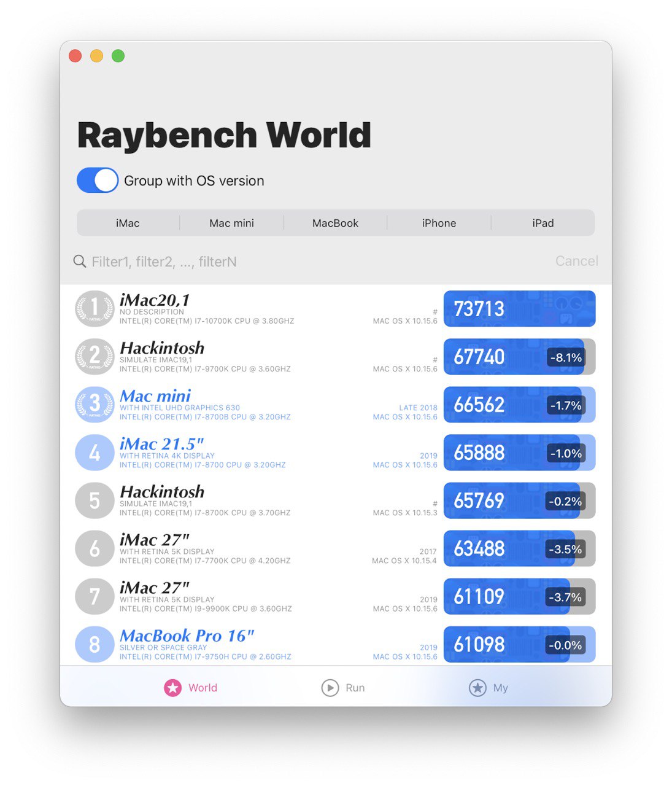Open the iMac 21.5" entry title
672x786 pixels.
point(162,443)
